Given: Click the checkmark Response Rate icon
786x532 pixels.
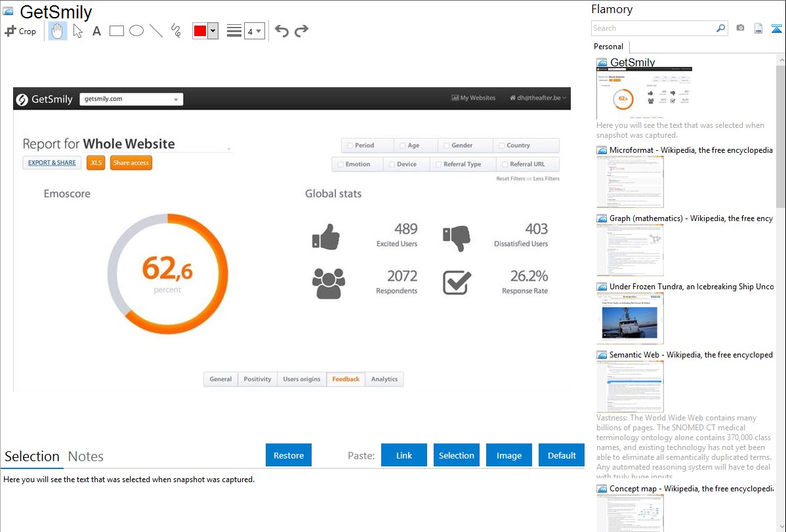Looking at the screenshot, I should (457, 283).
